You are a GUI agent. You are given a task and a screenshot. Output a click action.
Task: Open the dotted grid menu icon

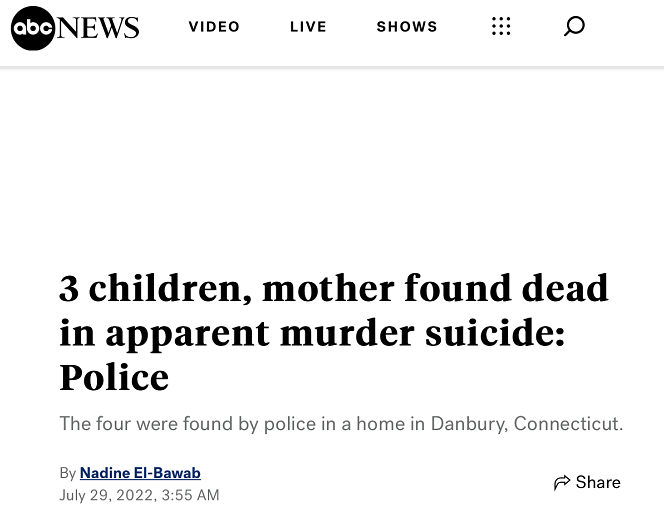tap(501, 26)
